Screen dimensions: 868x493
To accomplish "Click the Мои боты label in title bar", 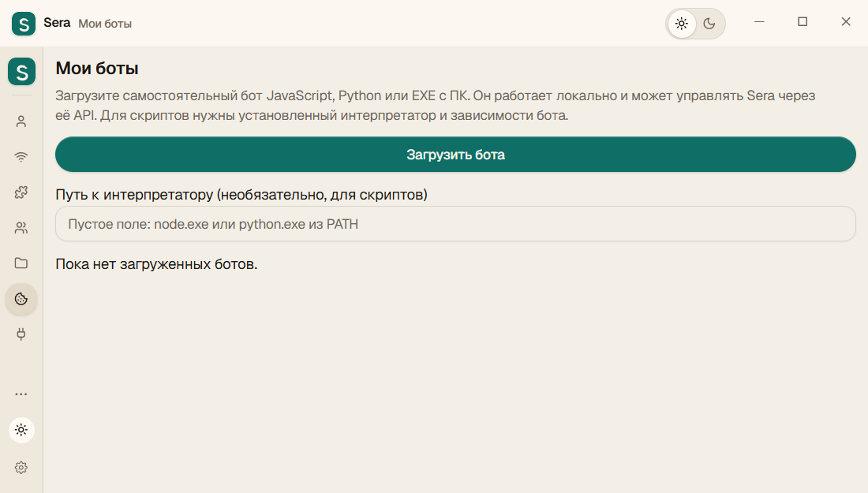I will pyautogui.click(x=105, y=24).
